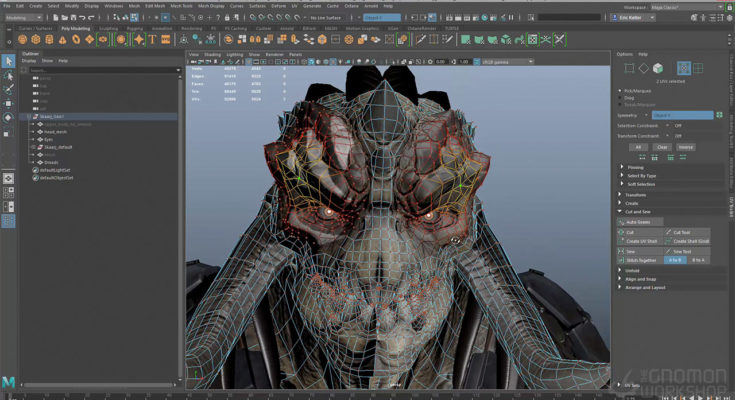Open the Modeling menu set dropdown
The image size is (735, 400).
[x=23, y=17]
